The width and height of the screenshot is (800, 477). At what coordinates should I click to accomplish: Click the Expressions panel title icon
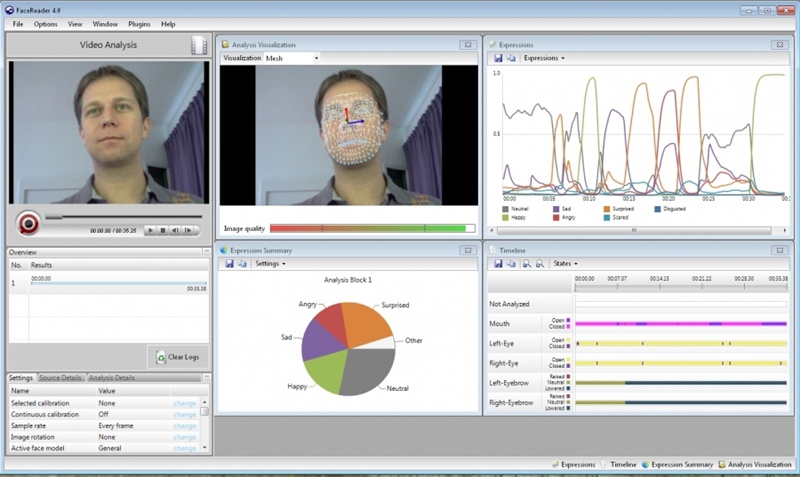[492, 45]
